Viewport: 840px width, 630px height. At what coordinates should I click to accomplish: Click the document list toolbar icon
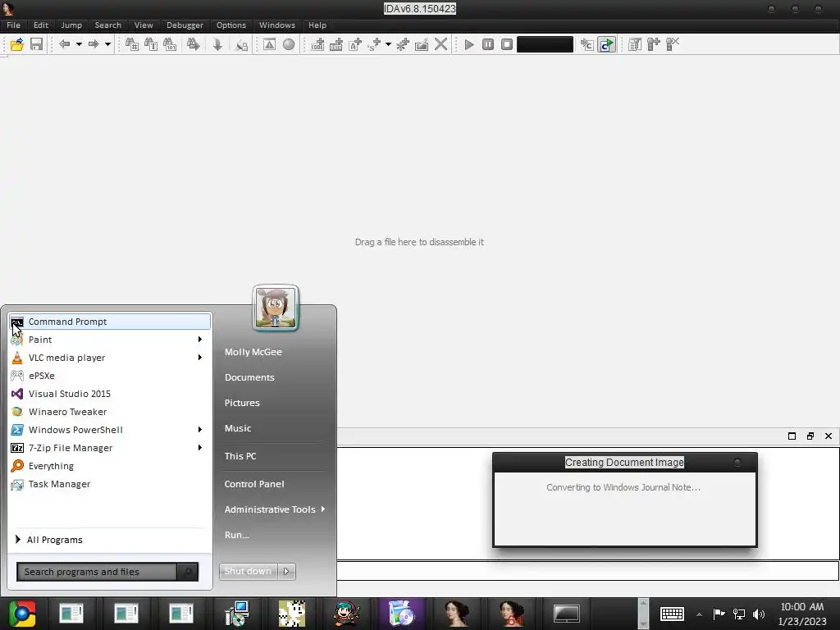click(635, 44)
